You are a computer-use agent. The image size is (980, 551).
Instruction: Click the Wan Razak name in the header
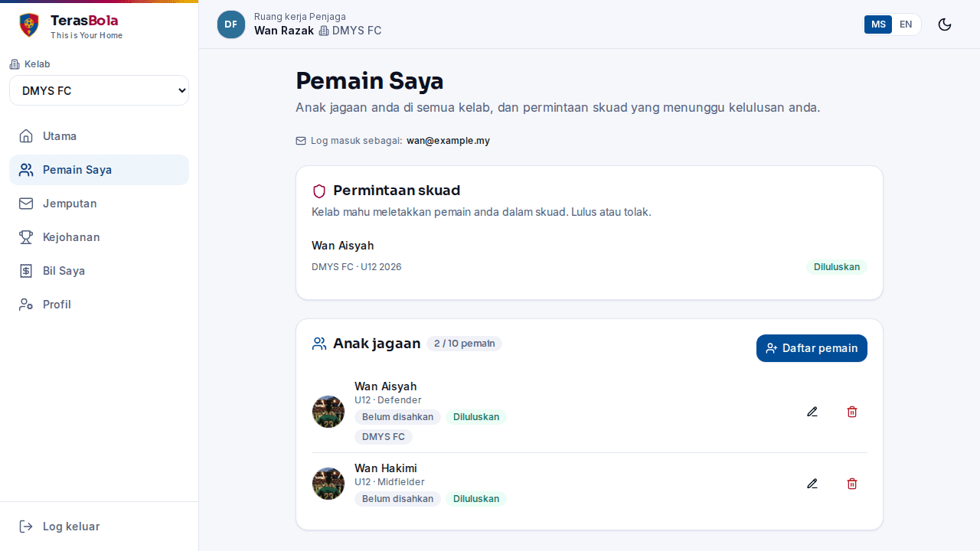(x=284, y=31)
